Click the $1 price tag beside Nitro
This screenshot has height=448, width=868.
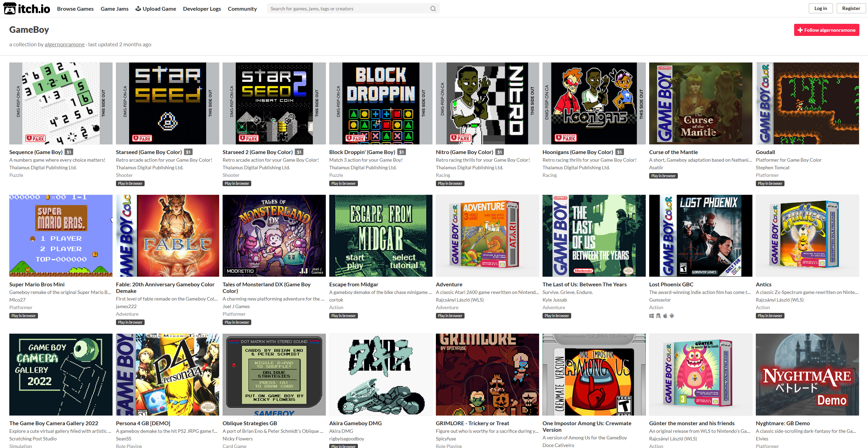point(500,152)
